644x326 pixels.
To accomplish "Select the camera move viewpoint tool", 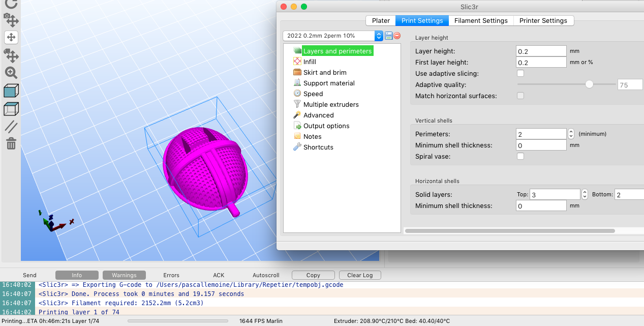I will coord(11,20).
